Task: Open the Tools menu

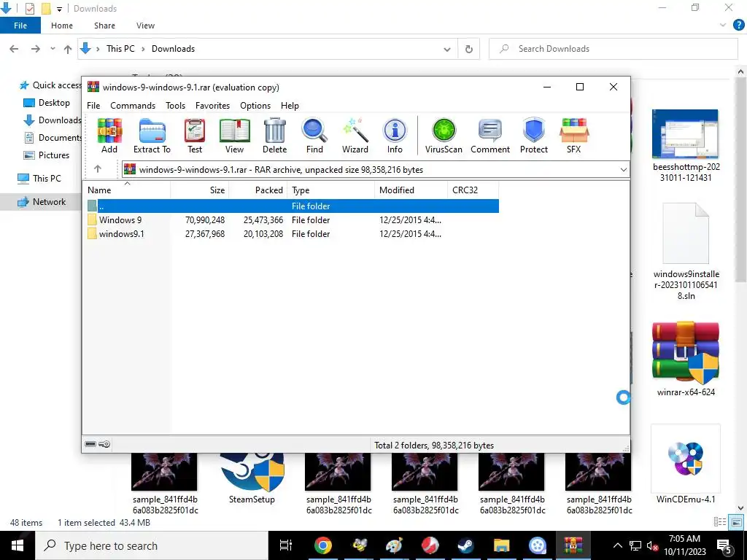Action: pos(175,105)
